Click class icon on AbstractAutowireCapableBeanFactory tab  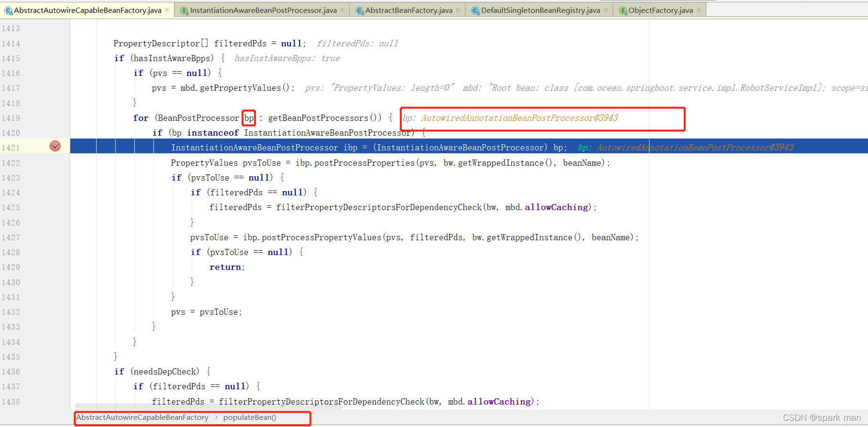8,11
